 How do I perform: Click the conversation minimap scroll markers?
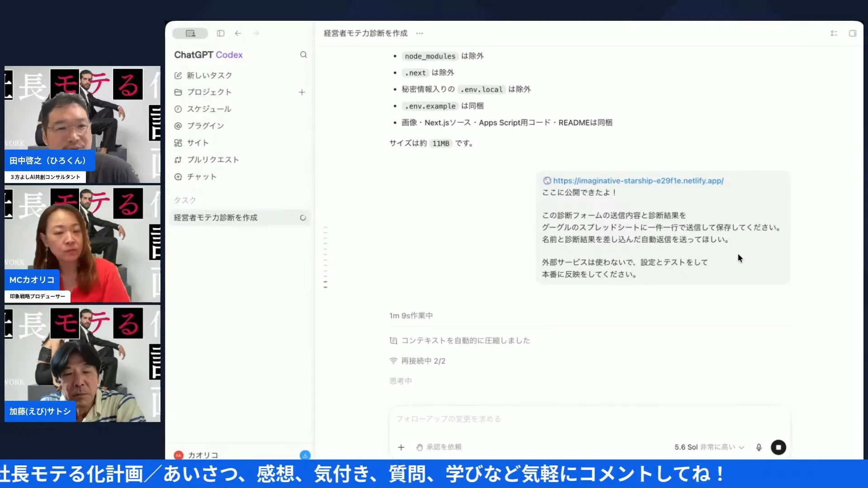[x=325, y=258]
